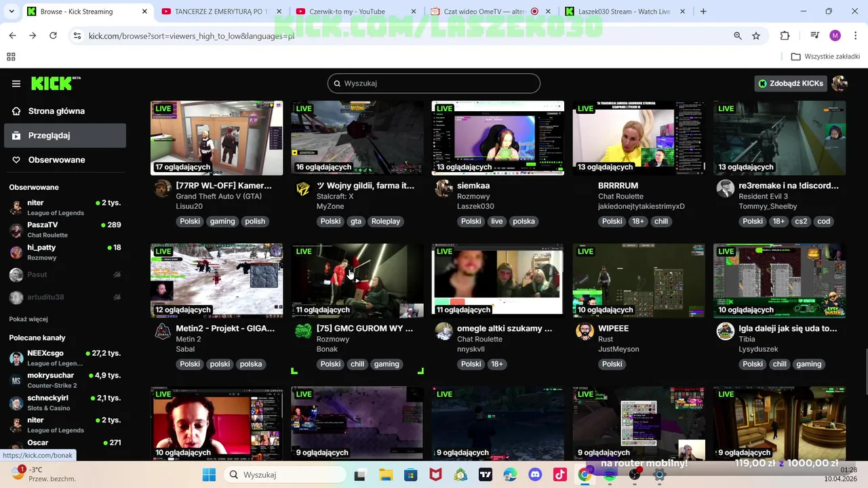Screen dimensions: 868x488
Task: Close the Browse - Kick Streaming tab
Action: coord(144,12)
